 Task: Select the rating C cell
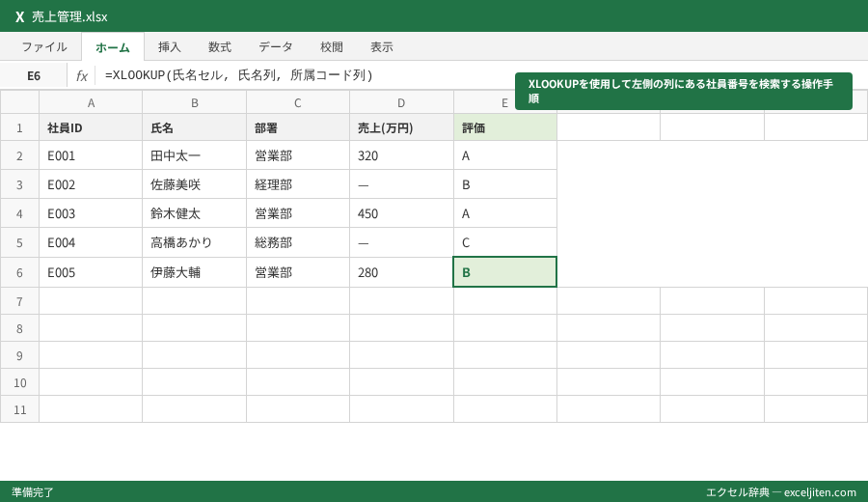[x=504, y=242]
